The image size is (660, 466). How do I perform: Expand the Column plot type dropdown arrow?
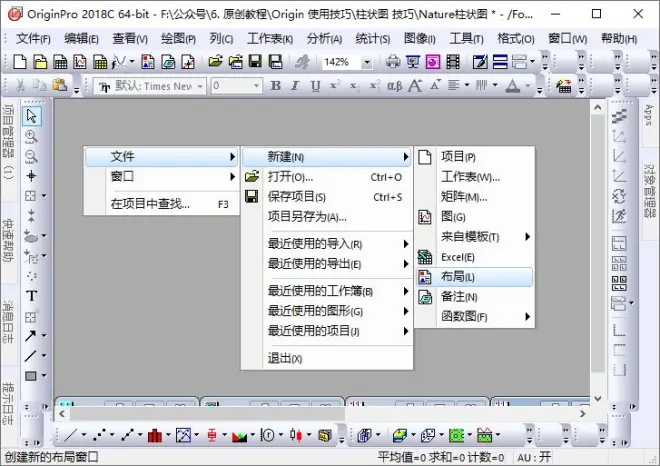click(168, 435)
